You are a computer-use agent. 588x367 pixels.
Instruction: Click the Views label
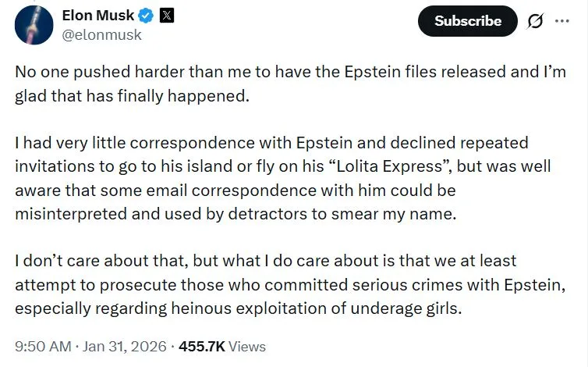tap(247, 346)
